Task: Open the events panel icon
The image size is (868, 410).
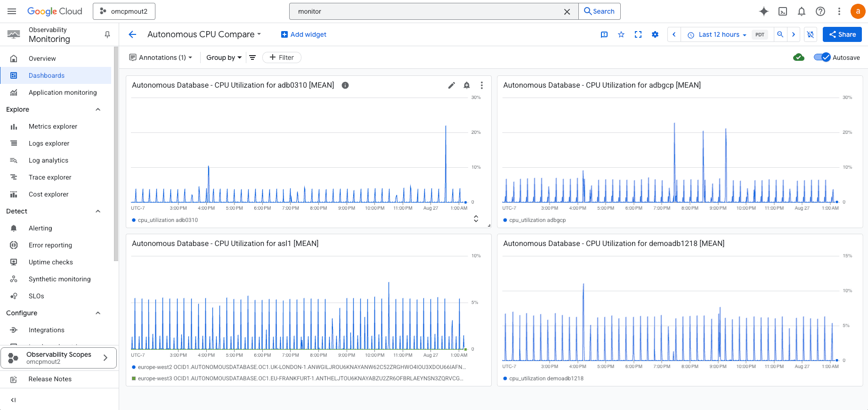Action: [x=604, y=34]
